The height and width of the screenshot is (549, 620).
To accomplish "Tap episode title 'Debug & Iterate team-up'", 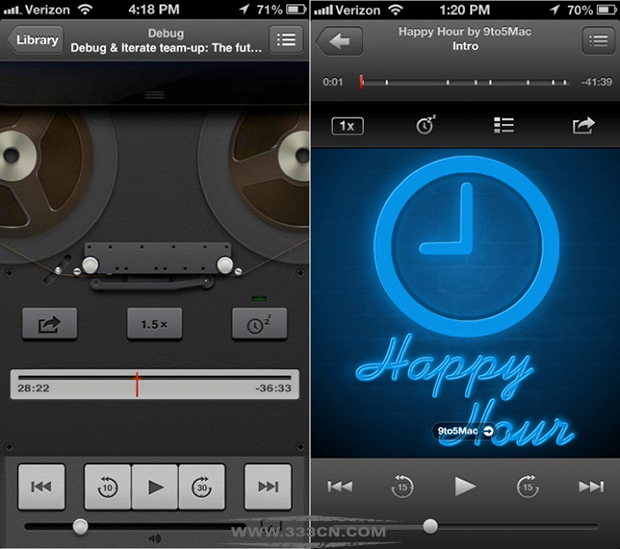I will [x=166, y=48].
